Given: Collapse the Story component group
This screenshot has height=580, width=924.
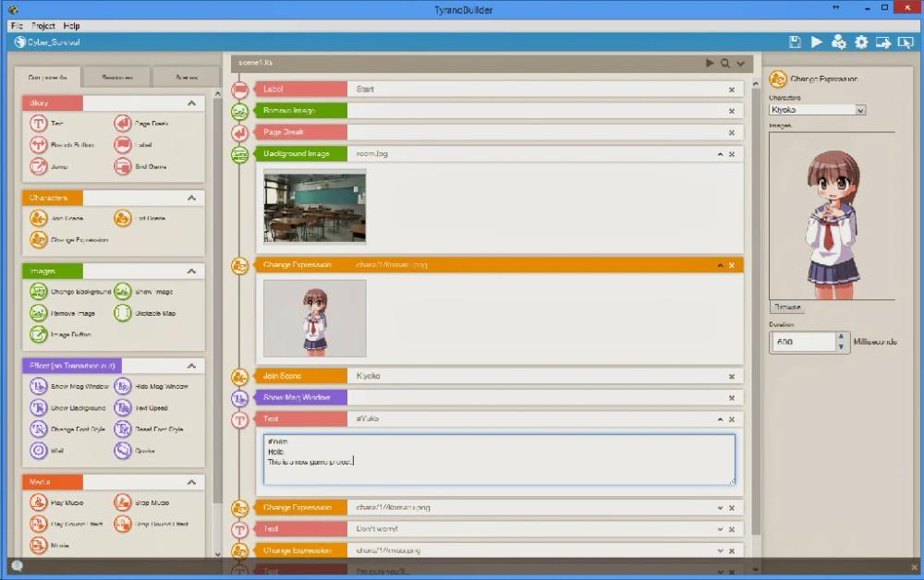Looking at the screenshot, I should point(191,103).
